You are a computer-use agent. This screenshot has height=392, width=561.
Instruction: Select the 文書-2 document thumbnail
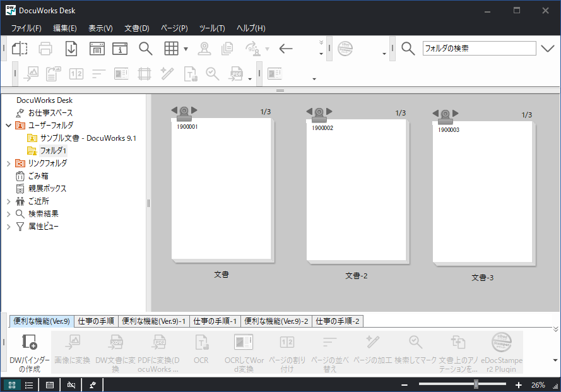click(x=357, y=191)
